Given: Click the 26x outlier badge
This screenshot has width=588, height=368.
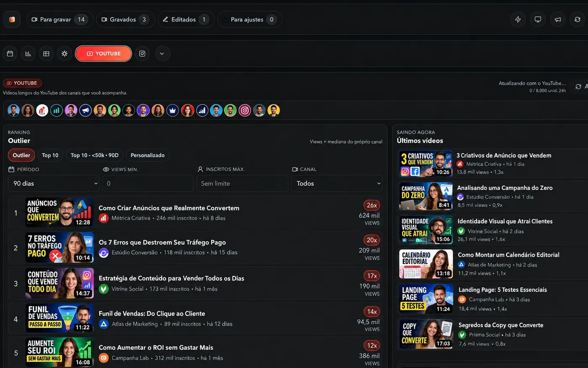Looking at the screenshot, I should pos(372,205).
